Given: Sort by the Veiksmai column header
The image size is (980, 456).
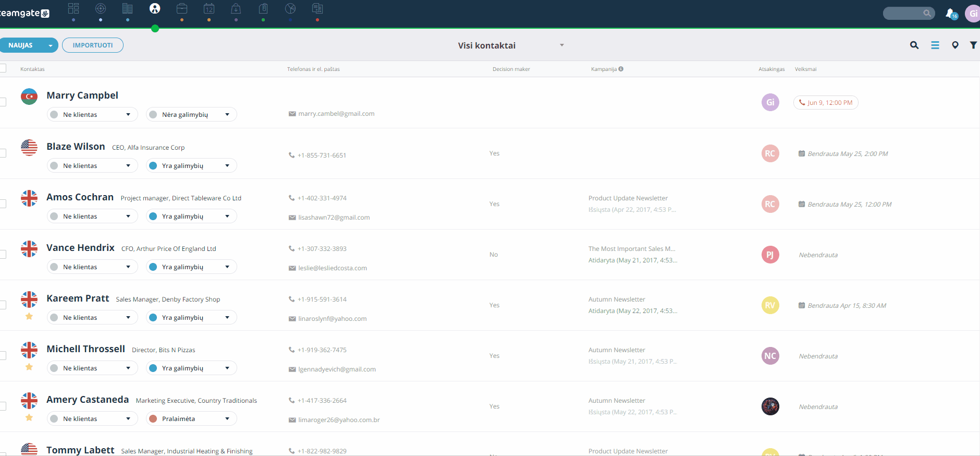Looking at the screenshot, I should [x=806, y=69].
